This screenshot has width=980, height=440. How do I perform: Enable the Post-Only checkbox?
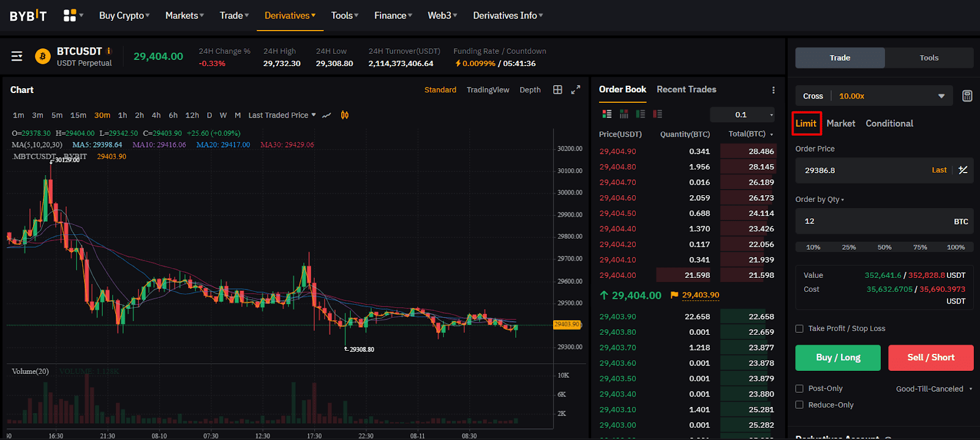799,389
